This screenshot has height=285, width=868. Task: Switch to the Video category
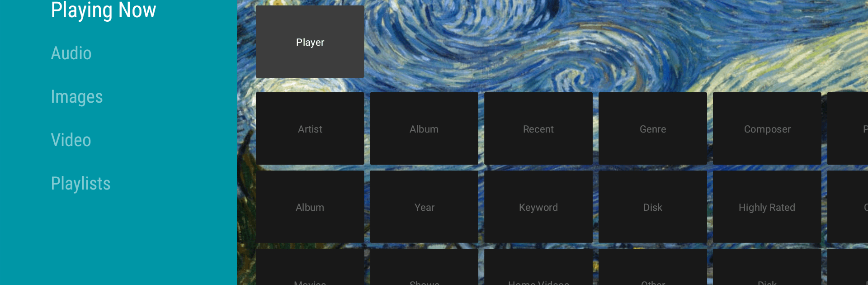pyautogui.click(x=71, y=140)
